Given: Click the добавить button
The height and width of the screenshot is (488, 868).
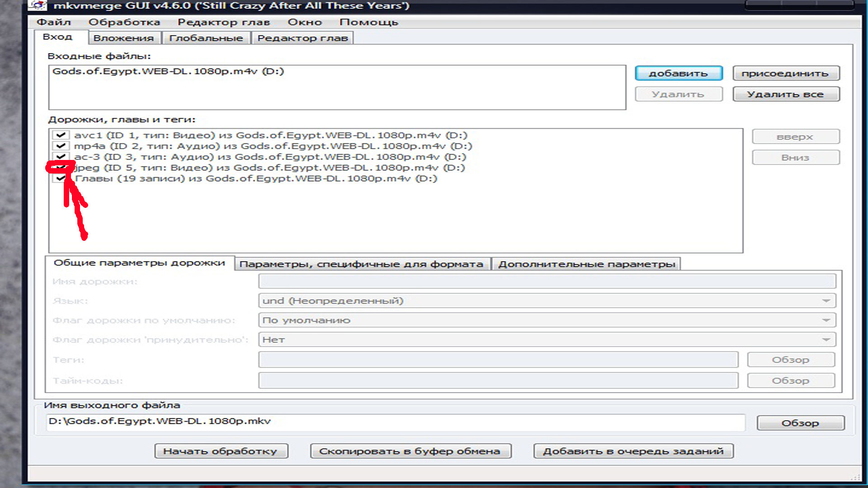Looking at the screenshot, I should coord(678,74).
